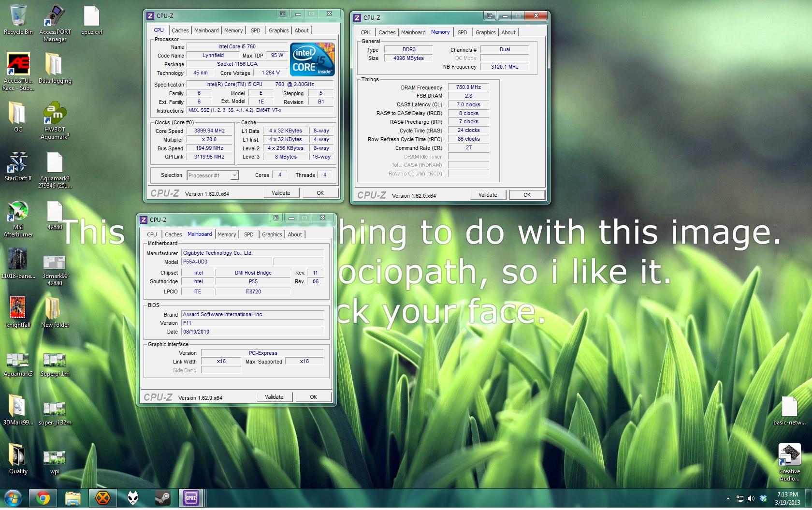Open the Data logging folder
Viewport: 812px width, 510px height.
(55, 68)
